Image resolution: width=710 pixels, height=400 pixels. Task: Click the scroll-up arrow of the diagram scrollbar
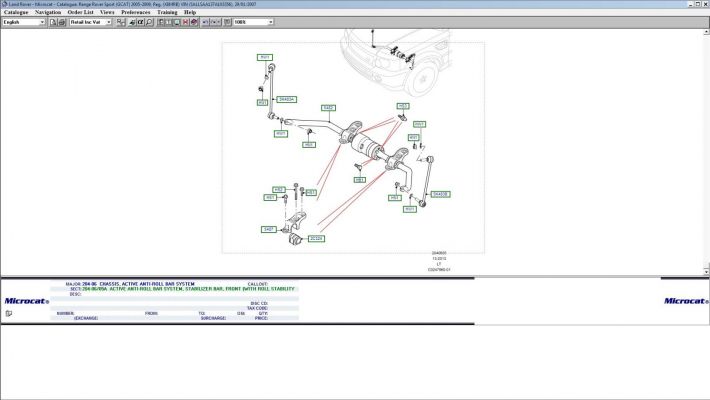[706, 32]
